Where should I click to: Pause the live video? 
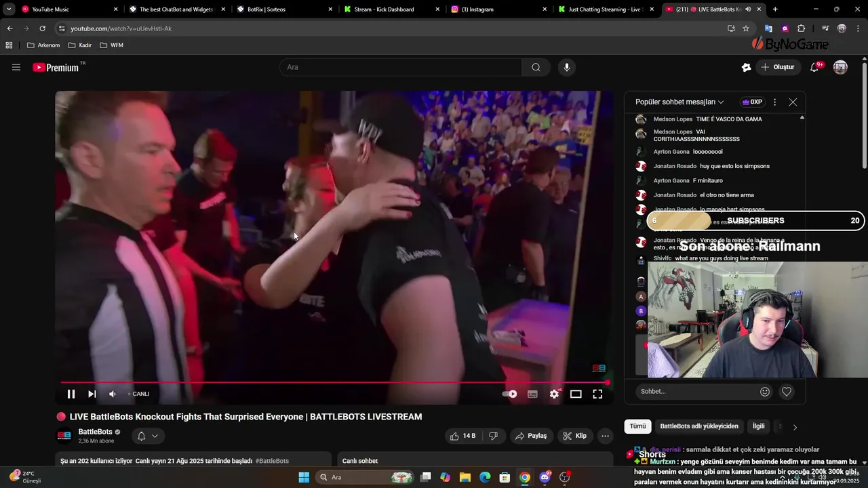71,394
